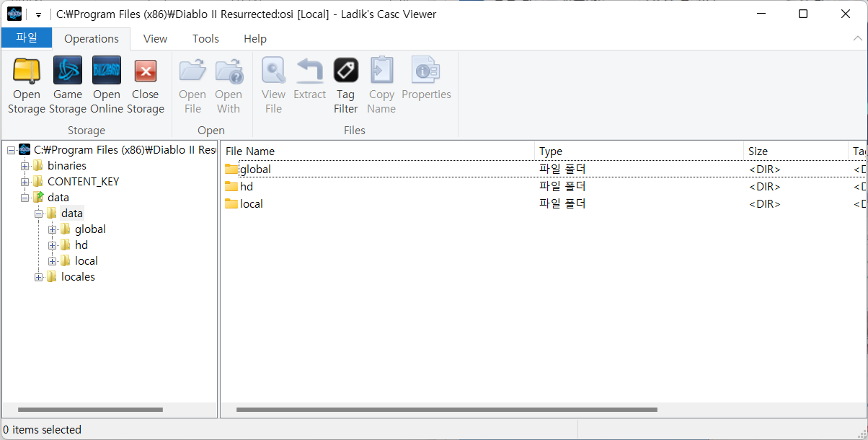Click the '0 items selected' status text

tap(42, 429)
